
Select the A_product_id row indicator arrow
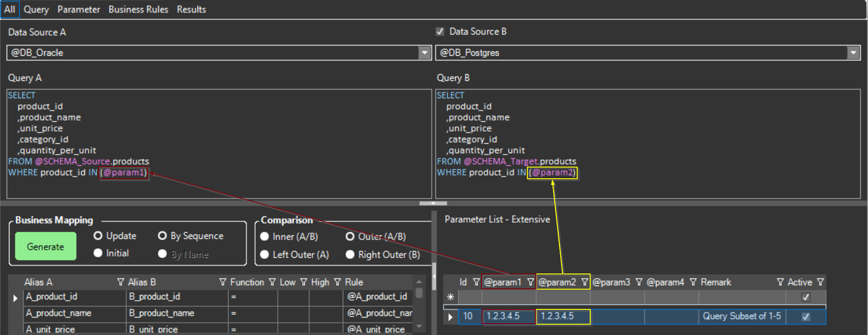pos(16,298)
